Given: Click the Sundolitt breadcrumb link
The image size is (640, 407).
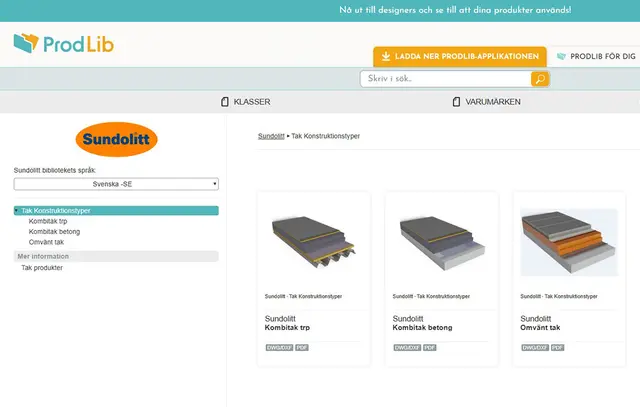Looking at the screenshot, I should coord(271,136).
